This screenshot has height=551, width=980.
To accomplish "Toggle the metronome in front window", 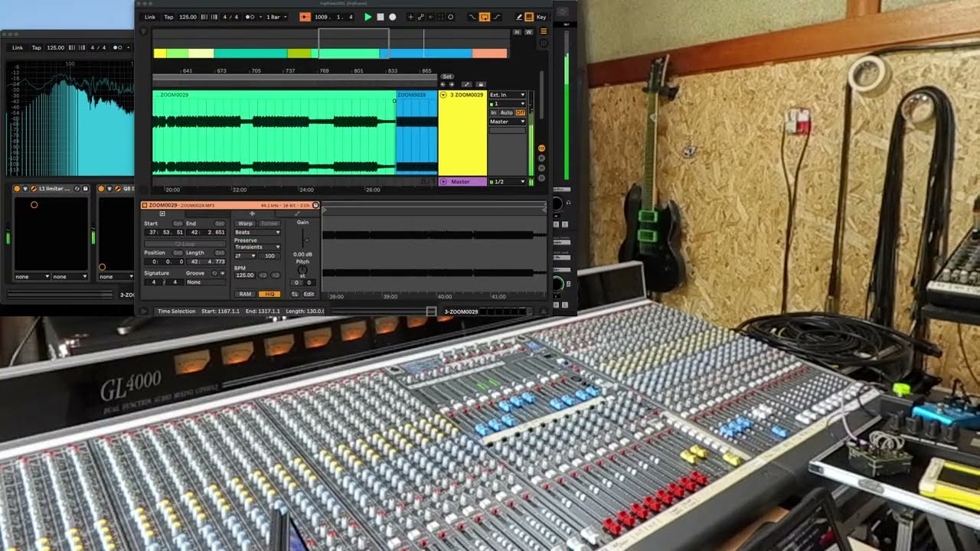I will pos(250,17).
